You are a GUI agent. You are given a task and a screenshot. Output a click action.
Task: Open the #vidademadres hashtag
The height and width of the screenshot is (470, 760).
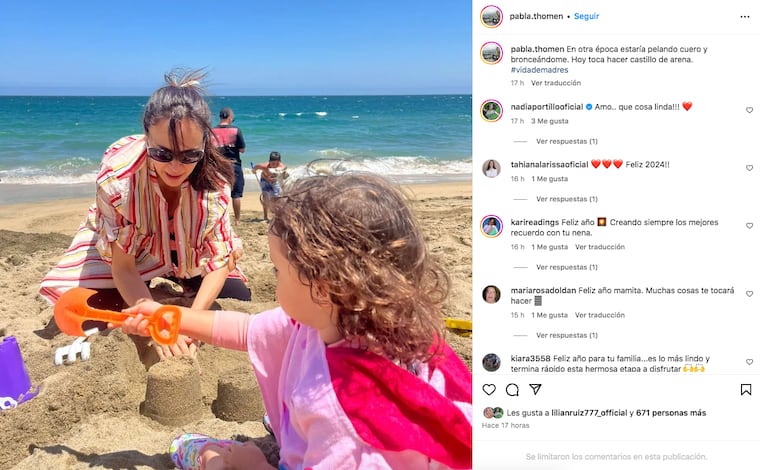[539, 70]
